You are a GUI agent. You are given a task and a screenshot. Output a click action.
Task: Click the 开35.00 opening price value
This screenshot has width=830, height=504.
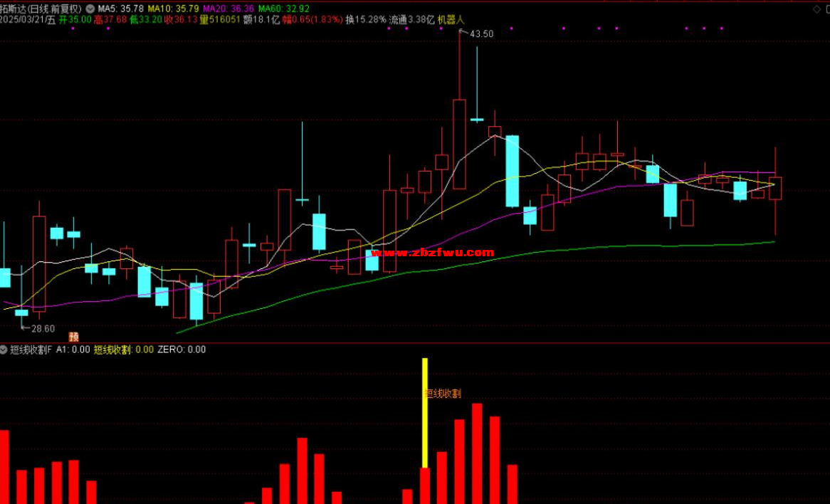tap(75, 20)
